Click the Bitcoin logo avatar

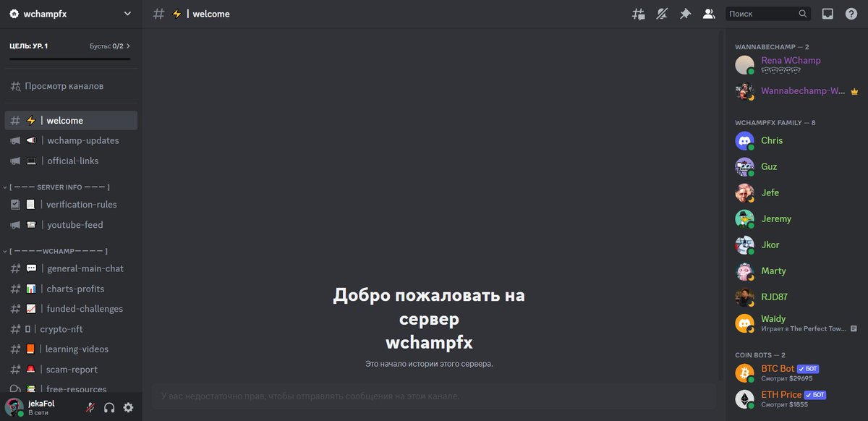tap(744, 373)
